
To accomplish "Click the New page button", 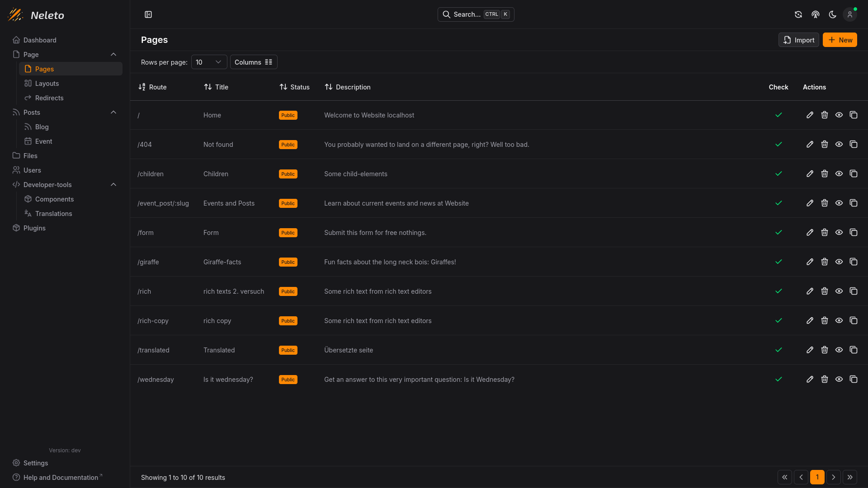I will 840,40.
